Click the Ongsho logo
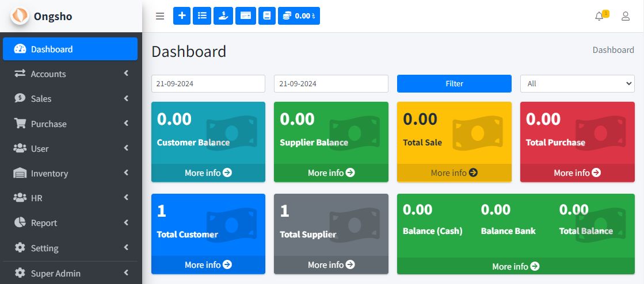Image resolution: width=644 pixels, height=284 pixels. [x=20, y=16]
